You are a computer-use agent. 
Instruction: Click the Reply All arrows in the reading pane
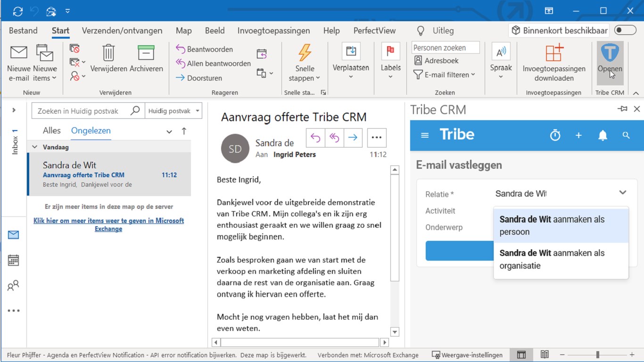(334, 138)
